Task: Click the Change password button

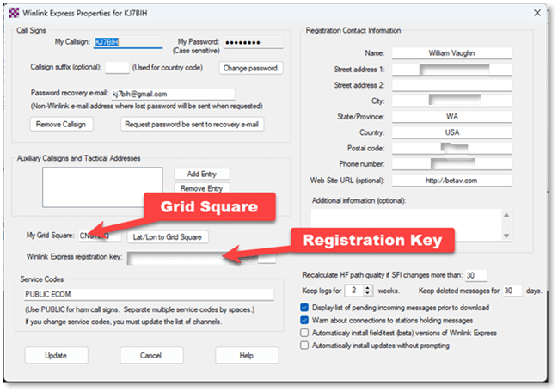Action: point(249,67)
